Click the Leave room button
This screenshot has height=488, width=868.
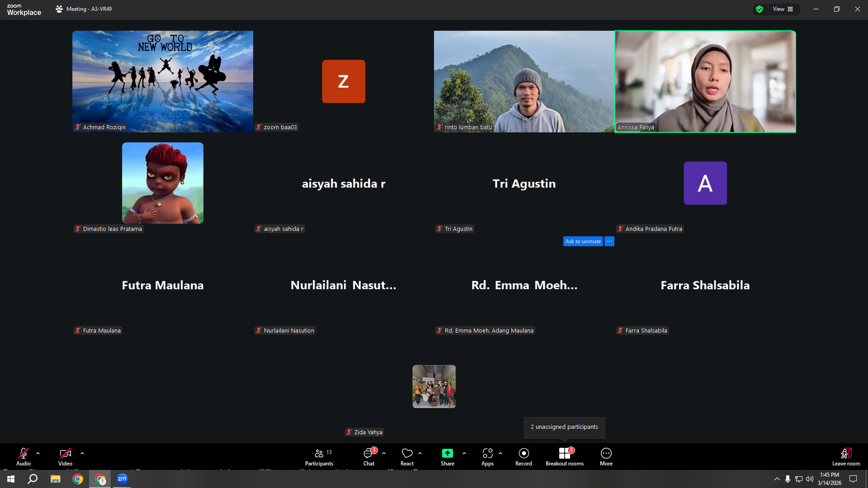tap(846, 456)
